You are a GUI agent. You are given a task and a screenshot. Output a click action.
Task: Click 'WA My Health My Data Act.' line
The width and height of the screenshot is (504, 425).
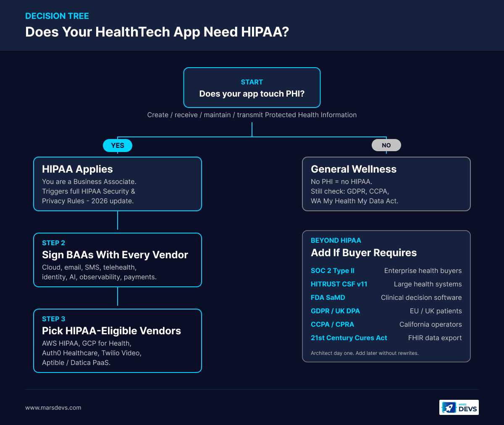click(x=354, y=201)
